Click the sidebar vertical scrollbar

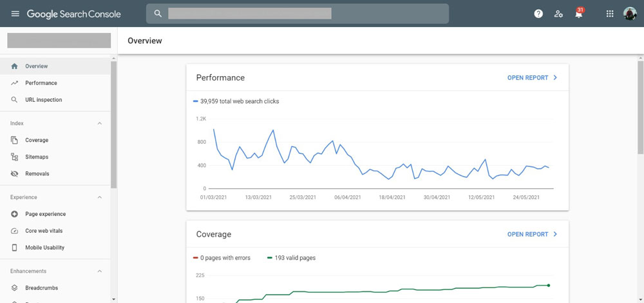point(114,124)
